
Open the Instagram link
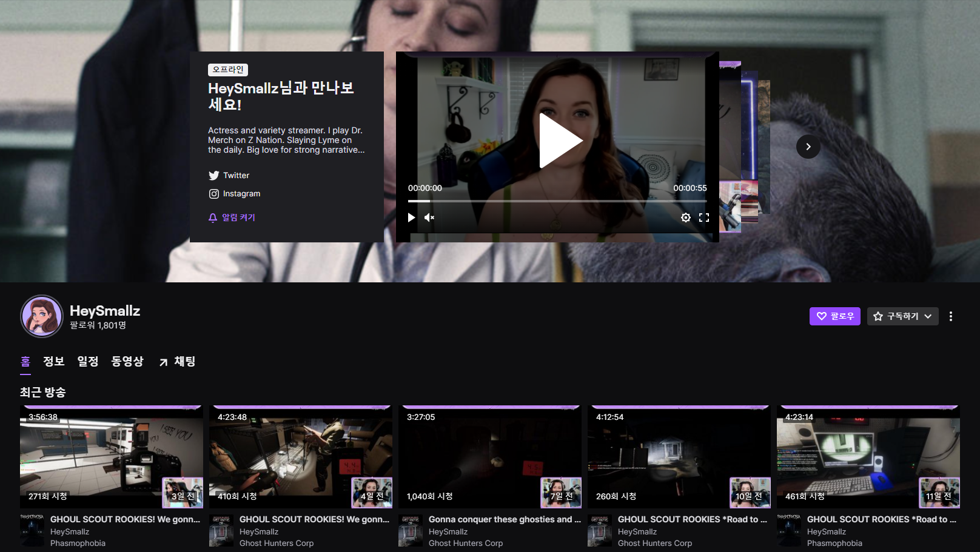235,194
